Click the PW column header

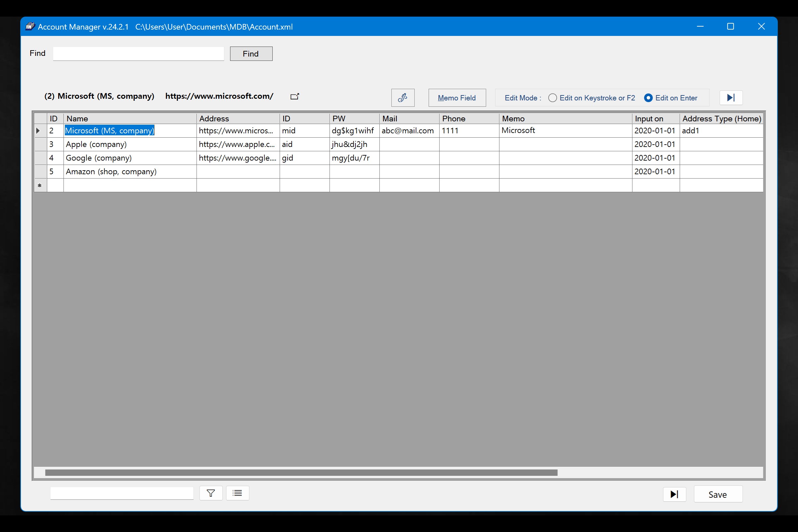point(354,118)
